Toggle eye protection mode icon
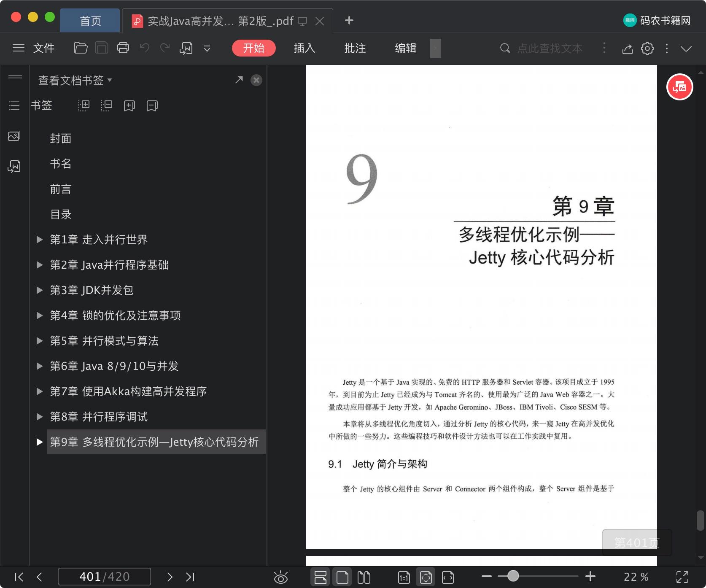Image resolution: width=706 pixels, height=588 pixels. [x=280, y=577]
